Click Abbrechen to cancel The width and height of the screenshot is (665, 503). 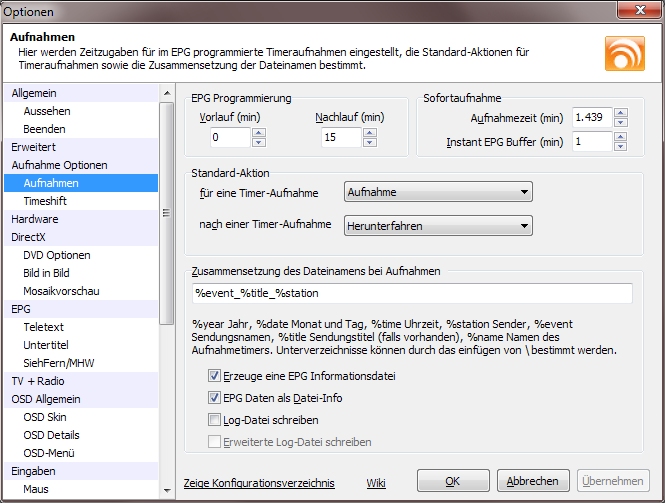(x=534, y=481)
